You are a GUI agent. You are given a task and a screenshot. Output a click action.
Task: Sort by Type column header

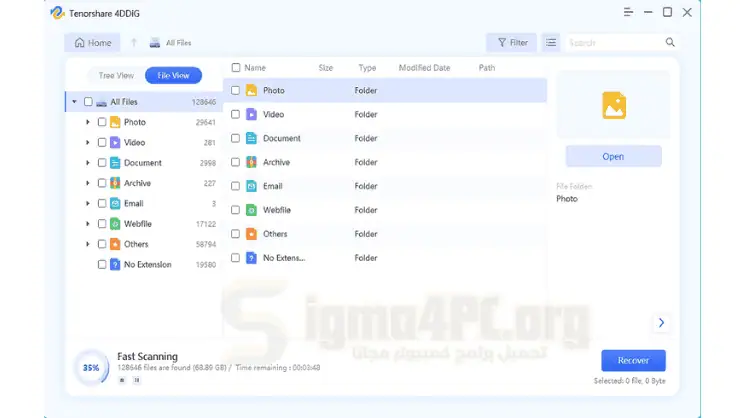367,68
